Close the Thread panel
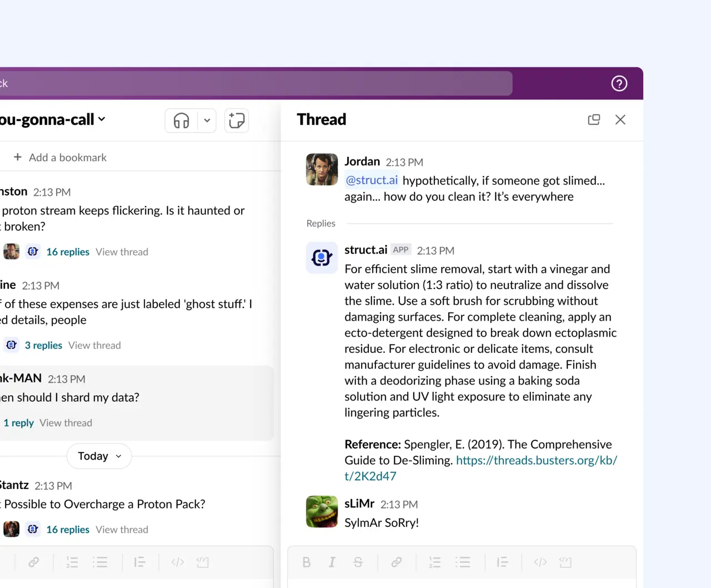The width and height of the screenshot is (711, 588). 620,119
